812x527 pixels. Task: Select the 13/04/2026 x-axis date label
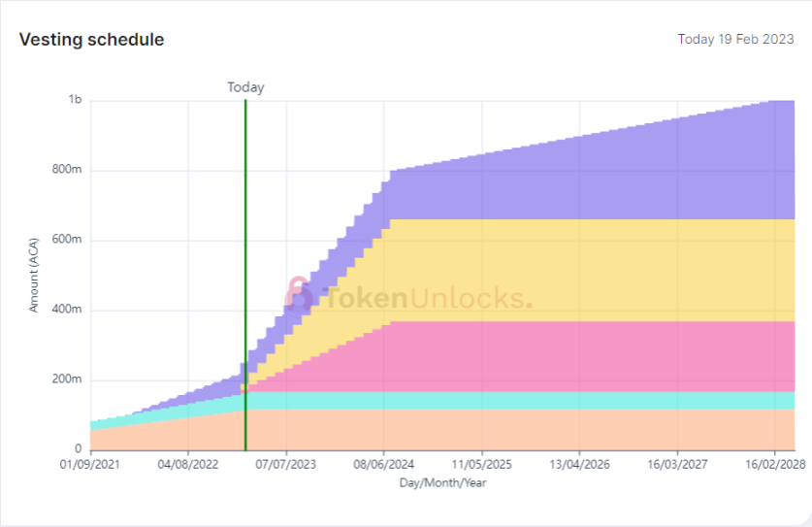tap(580, 465)
